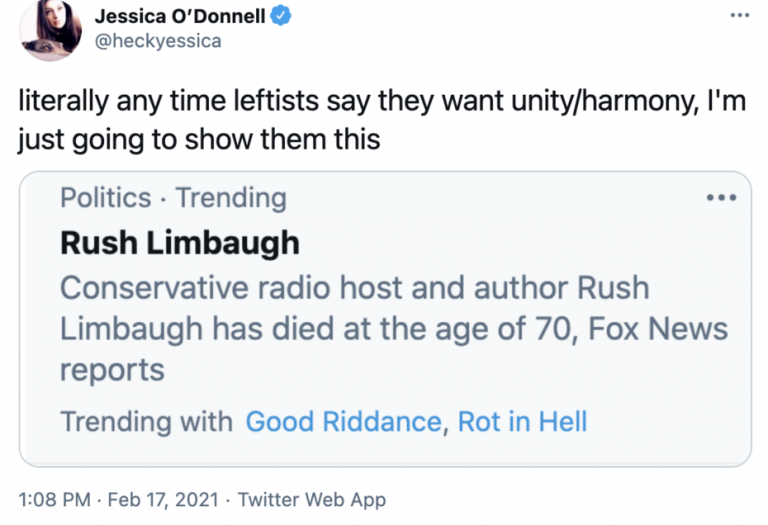The image size is (768, 525).
Task: Click the word 'Trending' in card header
Action: pyautogui.click(x=231, y=198)
